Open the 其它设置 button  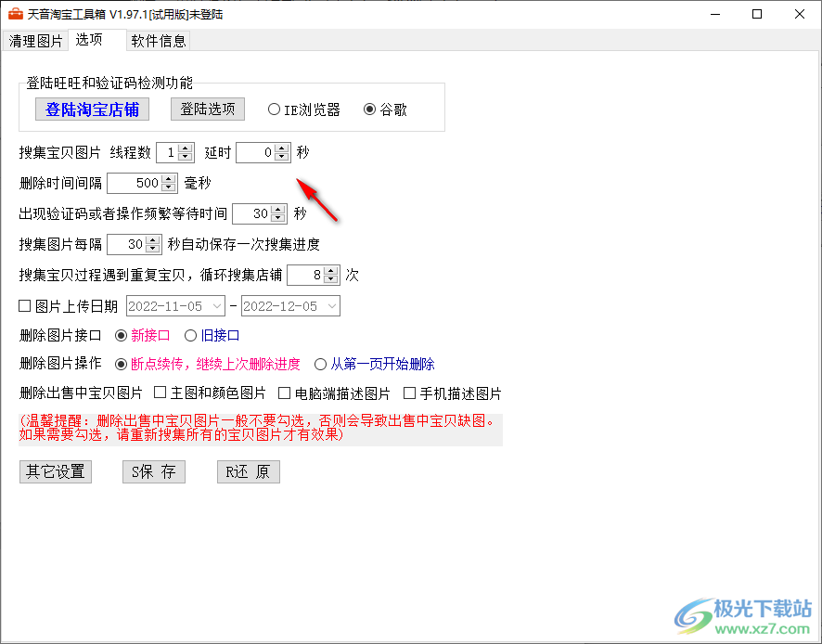coord(56,471)
